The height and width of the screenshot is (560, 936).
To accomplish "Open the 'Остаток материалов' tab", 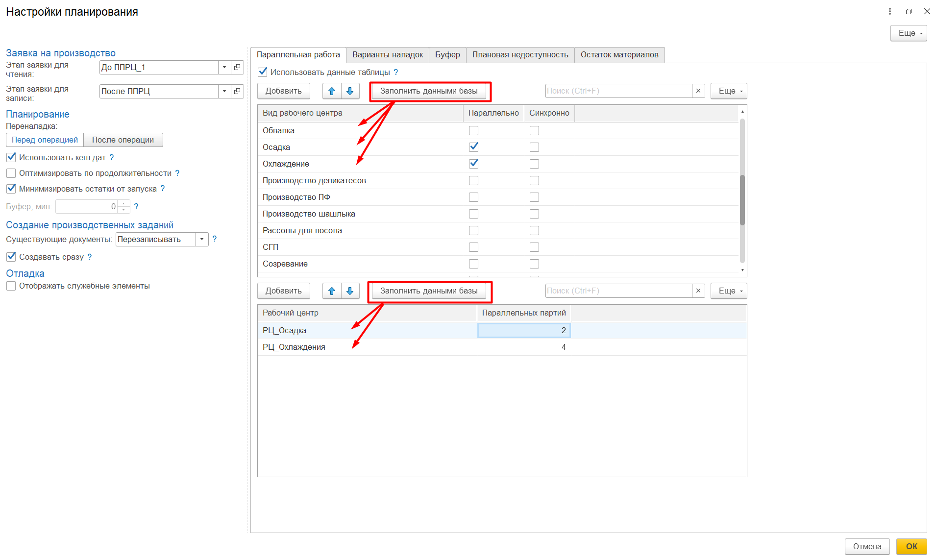I will 619,55.
